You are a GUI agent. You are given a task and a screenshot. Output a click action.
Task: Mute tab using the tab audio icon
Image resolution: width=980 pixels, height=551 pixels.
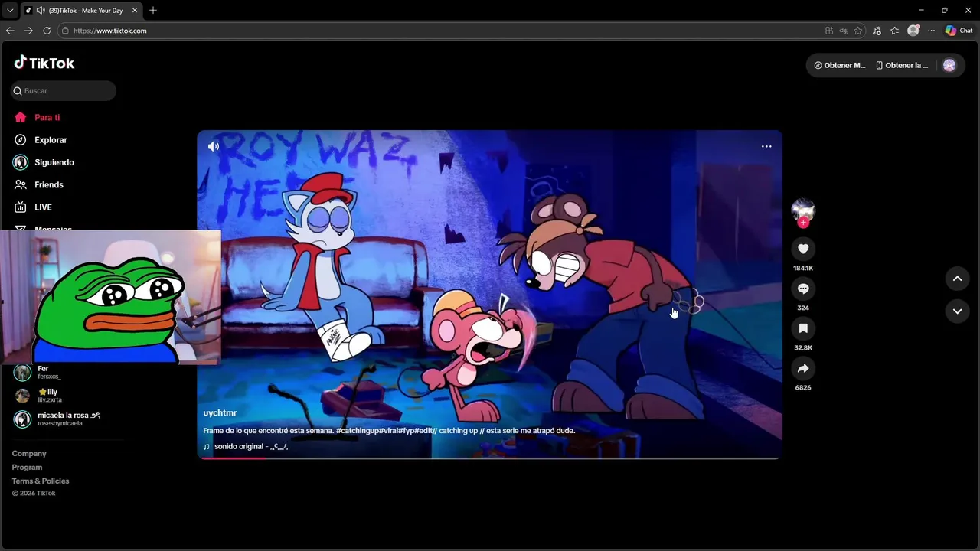pos(40,11)
